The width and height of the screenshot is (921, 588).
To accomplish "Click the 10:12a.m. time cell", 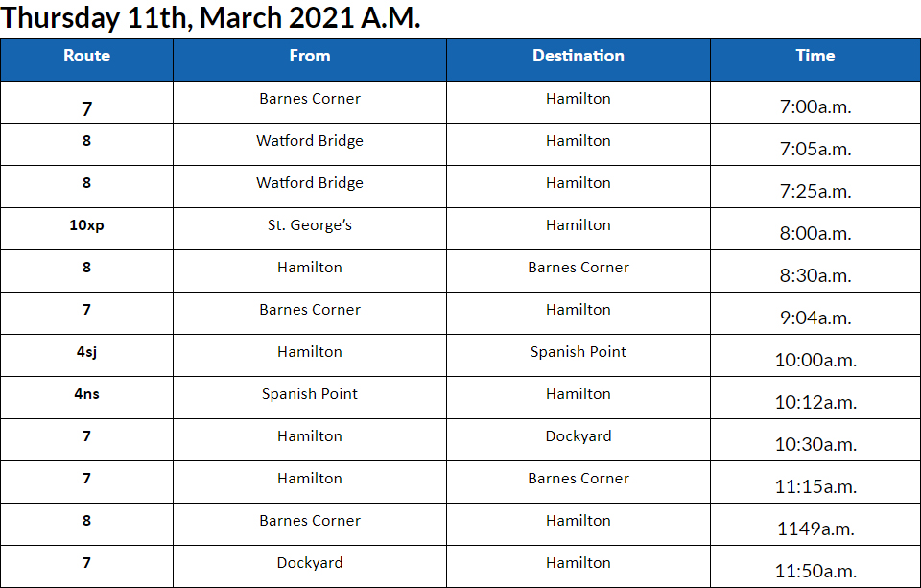I will pos(815,402).
